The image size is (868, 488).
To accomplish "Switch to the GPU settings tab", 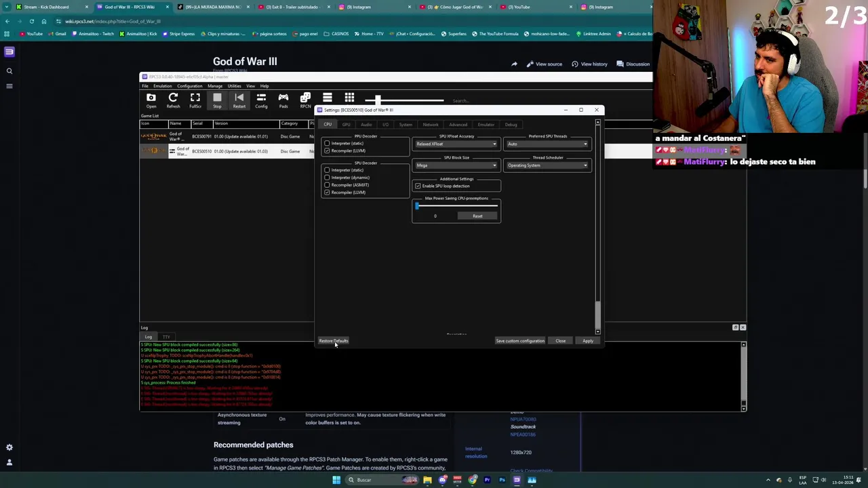I will (x=346, y=125).
